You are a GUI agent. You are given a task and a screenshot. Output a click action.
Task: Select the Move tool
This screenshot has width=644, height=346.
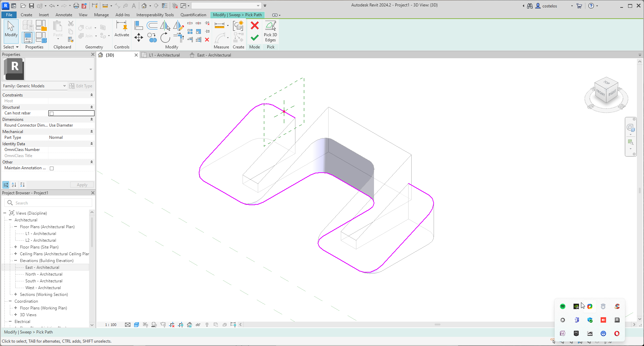(139, 38)
